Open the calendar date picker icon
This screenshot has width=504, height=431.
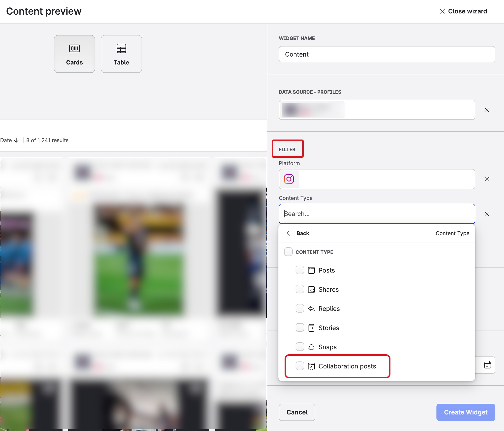coord(487,365)
